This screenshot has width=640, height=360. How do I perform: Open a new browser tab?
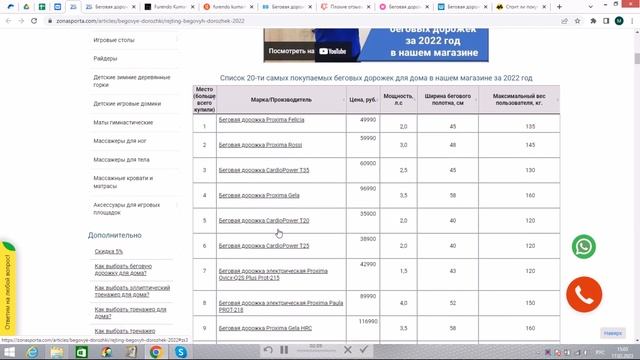(559, 7)
